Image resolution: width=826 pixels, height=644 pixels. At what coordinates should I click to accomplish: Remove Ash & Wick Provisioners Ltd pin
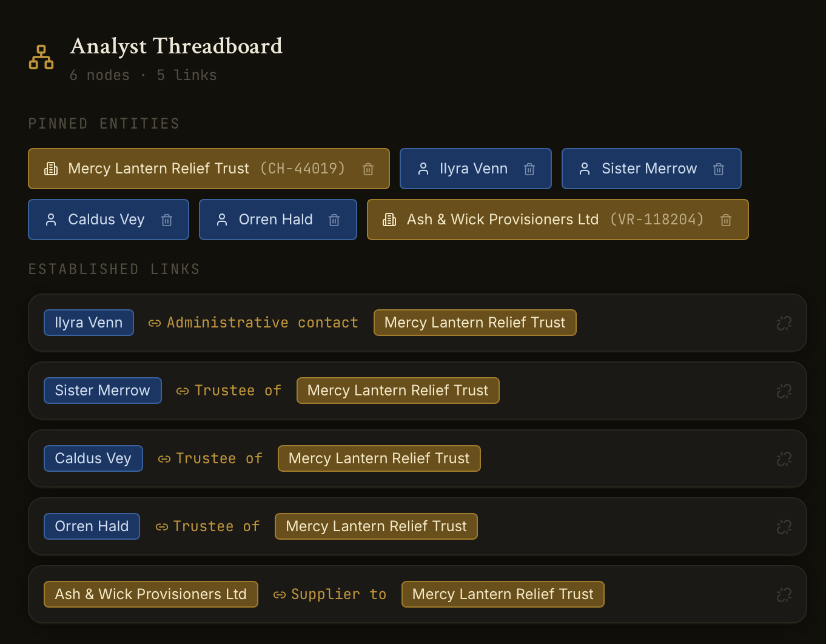point(726,220)
